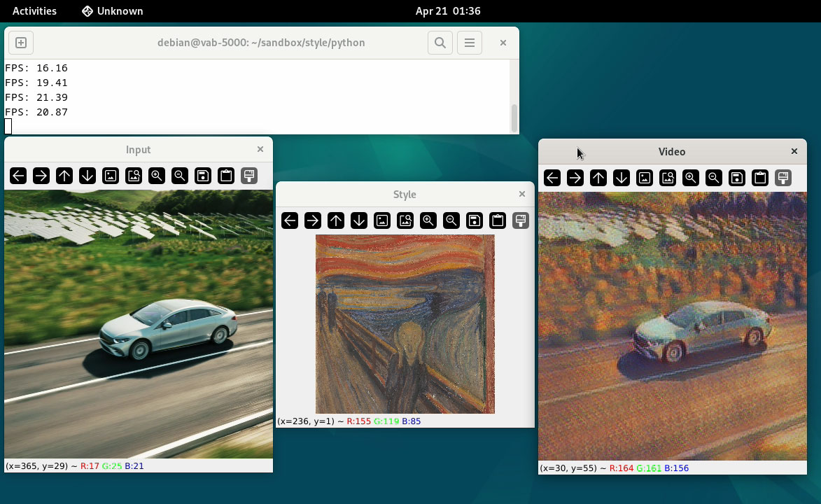Zoom in on the Input image
Screen dimensions: 821x504
[157, 176]
